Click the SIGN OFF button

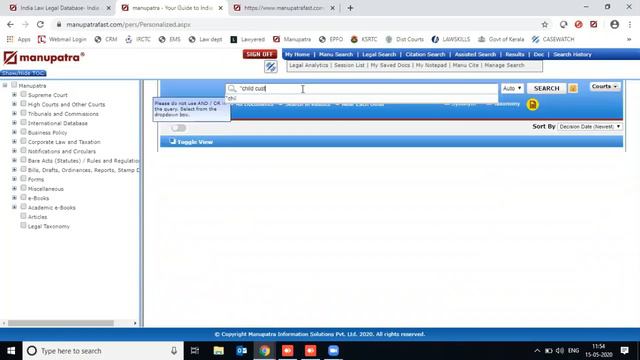260,54
